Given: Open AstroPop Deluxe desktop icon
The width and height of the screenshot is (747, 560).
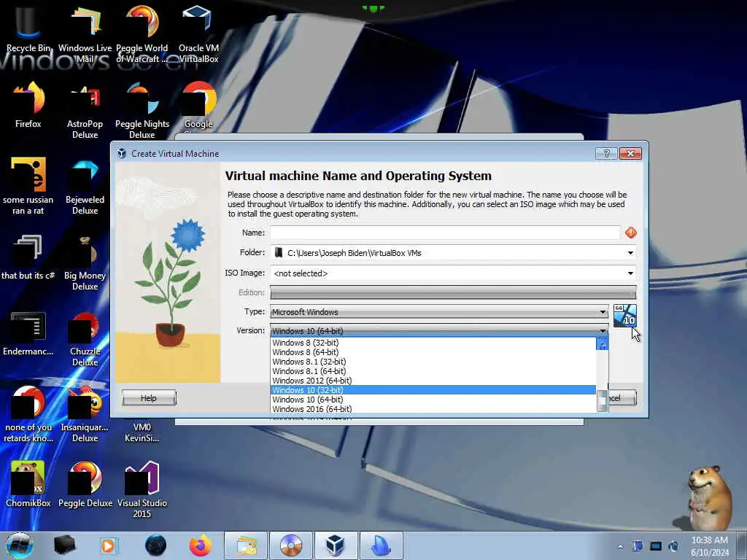Looking at the screenshot, I should click(85, 111).
